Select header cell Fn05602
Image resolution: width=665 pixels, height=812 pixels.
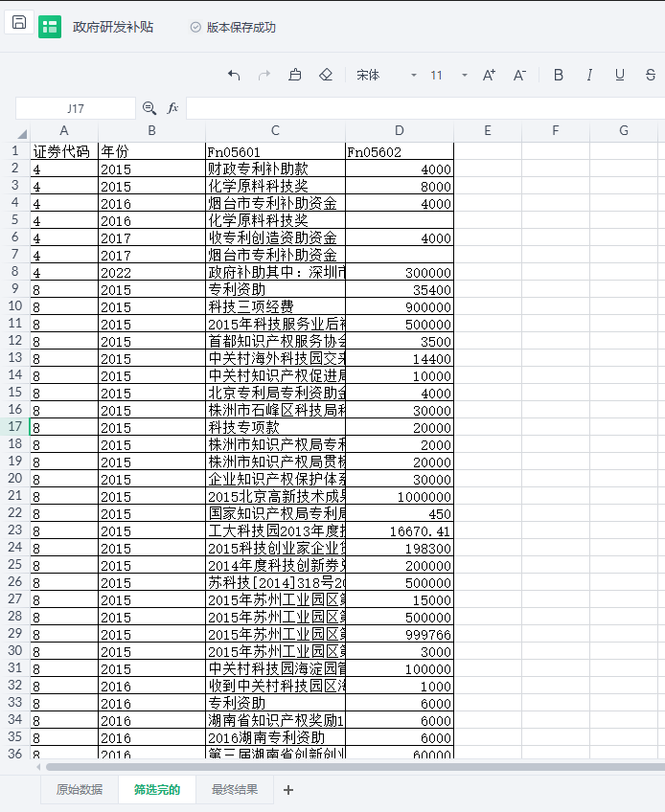click(x=400, y=151)
